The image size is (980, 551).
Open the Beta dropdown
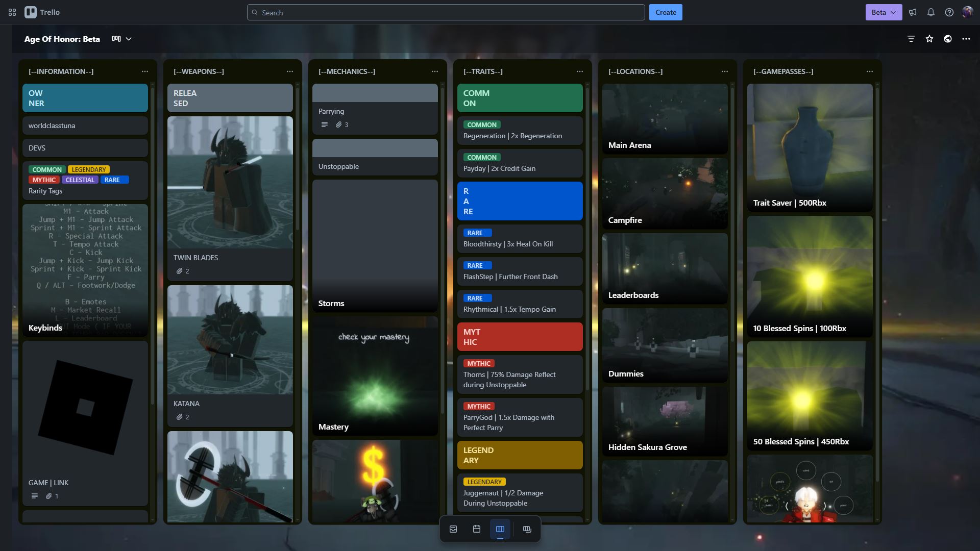884,12
